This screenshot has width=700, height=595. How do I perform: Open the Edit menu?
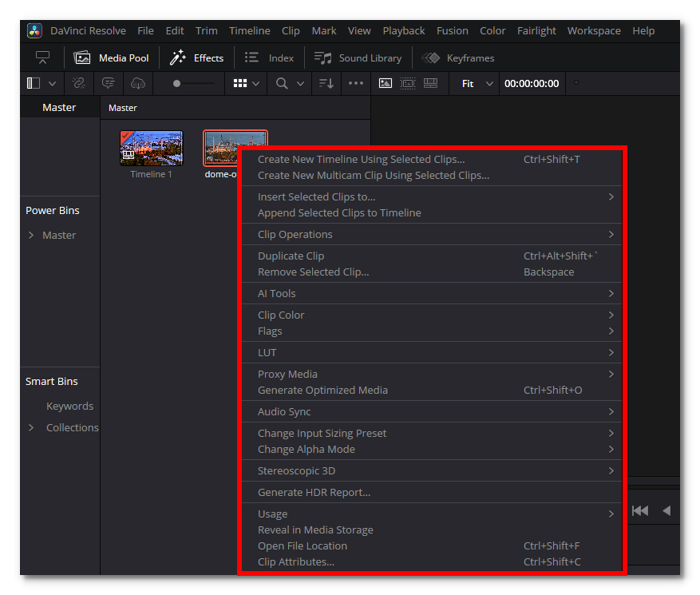(x=175, y=31)
